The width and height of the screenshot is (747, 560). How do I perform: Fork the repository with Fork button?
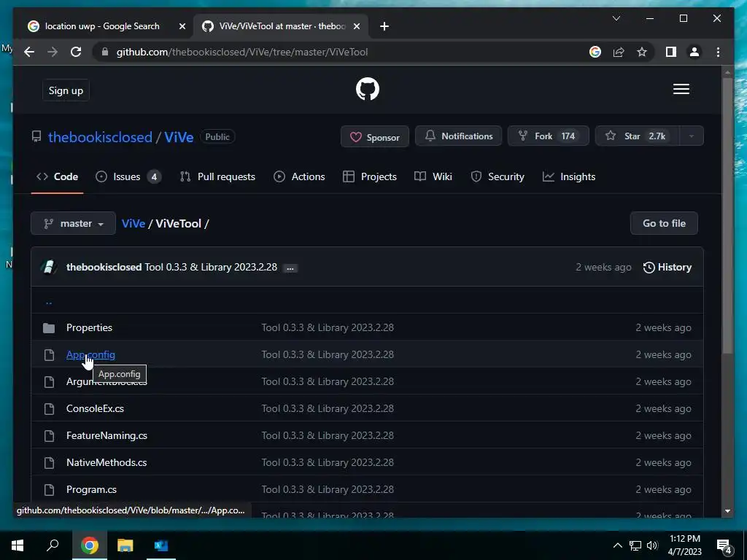[549, 136]
